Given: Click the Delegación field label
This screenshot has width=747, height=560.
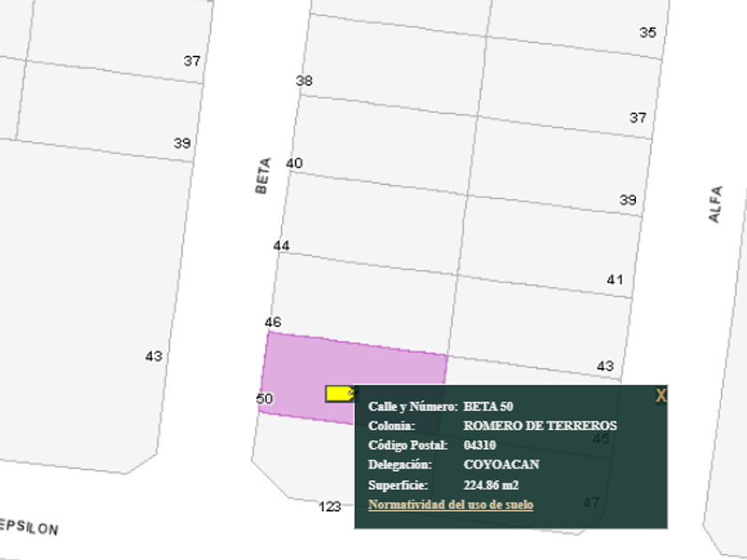Looking at the screenshot, I should (x=400, y=465).
